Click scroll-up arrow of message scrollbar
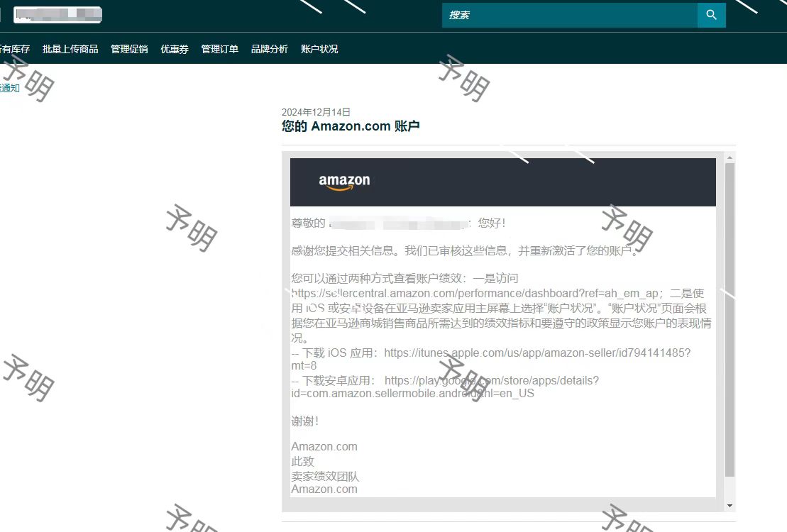787x532 pixels. pos(730,157)
